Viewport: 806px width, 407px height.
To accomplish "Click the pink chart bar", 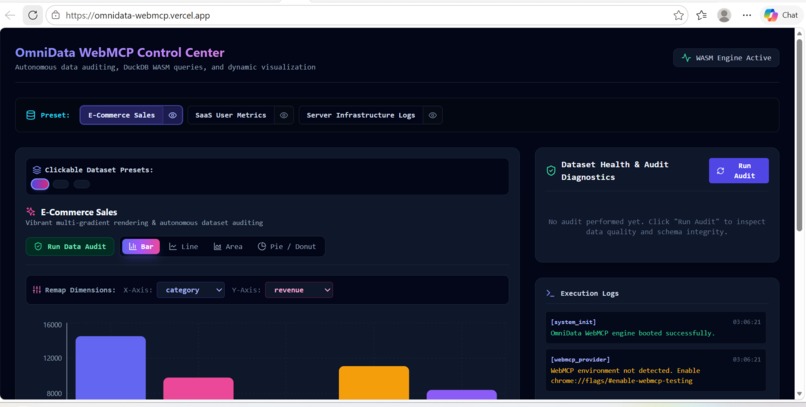I will coord(198,388).
